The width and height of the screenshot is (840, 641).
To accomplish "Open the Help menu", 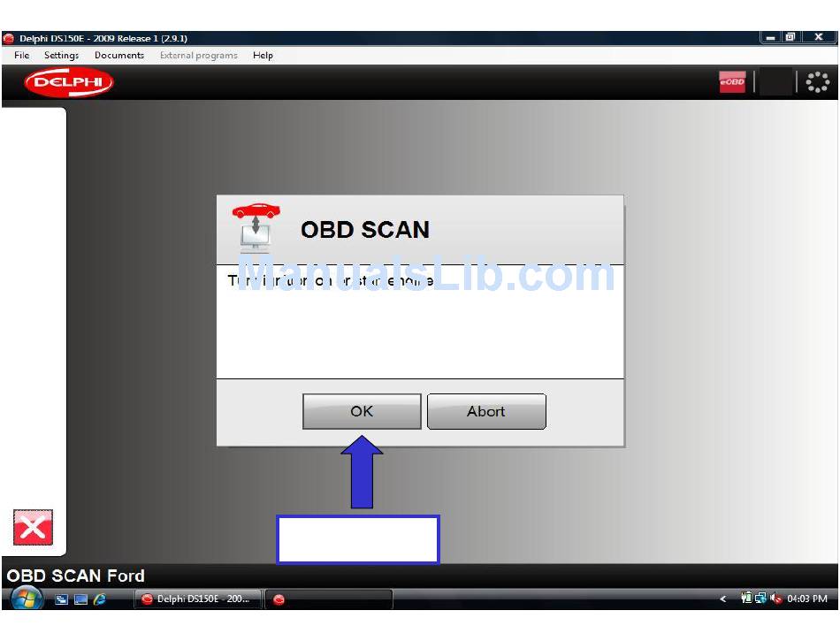I will click(x=263, y=55).
